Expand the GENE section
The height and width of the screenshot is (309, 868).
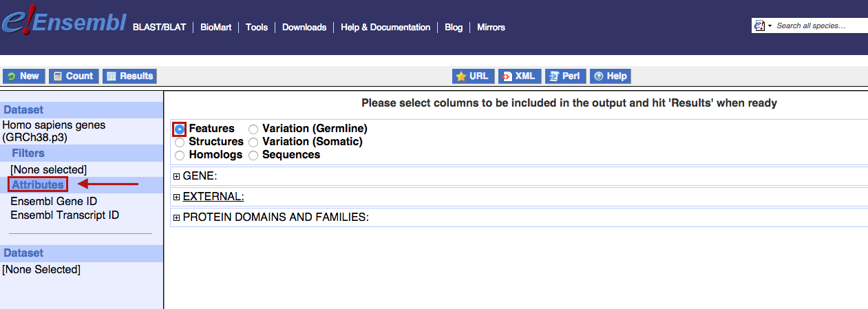[x=177, y=176]
